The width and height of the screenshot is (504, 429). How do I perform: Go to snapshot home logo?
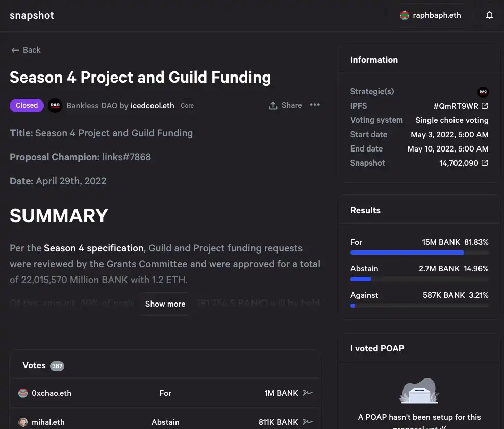tap(32, 15)
